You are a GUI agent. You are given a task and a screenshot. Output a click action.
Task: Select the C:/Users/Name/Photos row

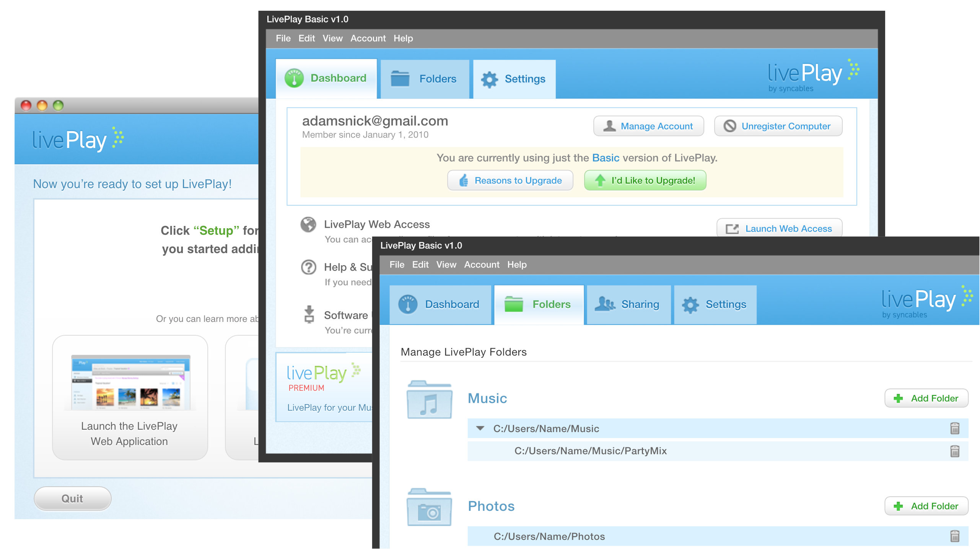[x=718, y=536]
